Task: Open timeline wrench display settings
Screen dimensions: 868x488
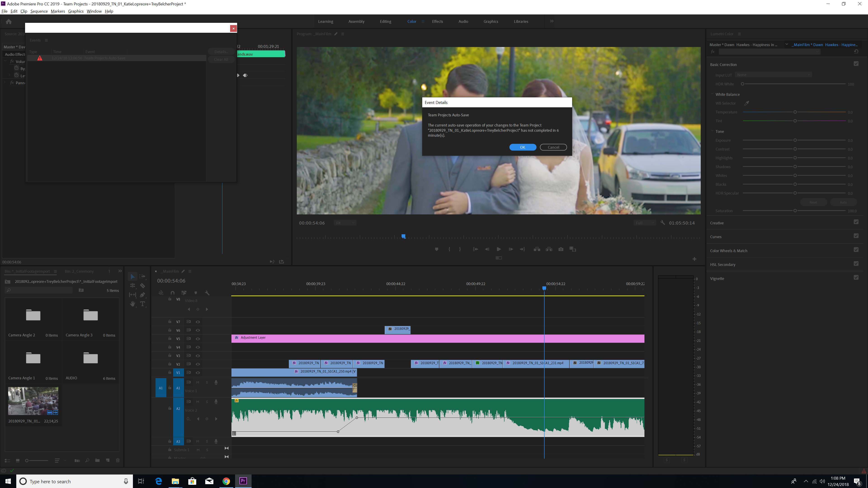Action: (x=207, y=293)
